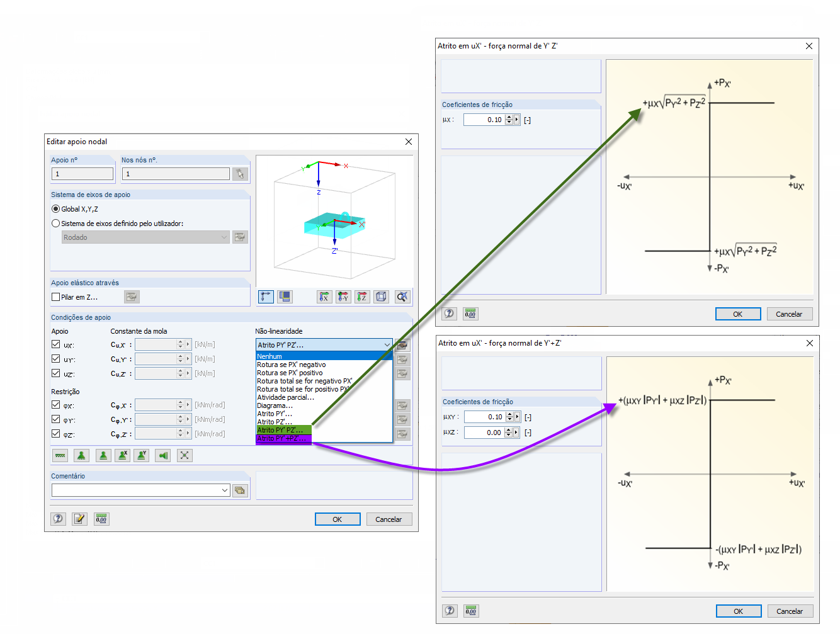Open the arrow menu beside the μX field
Viewport: 840px width, 634px height.
pyautogui.click(x=517, y=120)
